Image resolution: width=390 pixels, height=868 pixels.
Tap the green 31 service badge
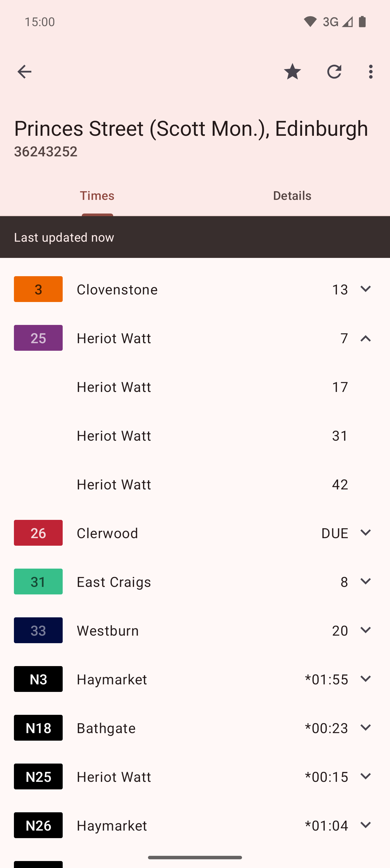point(38,582)
